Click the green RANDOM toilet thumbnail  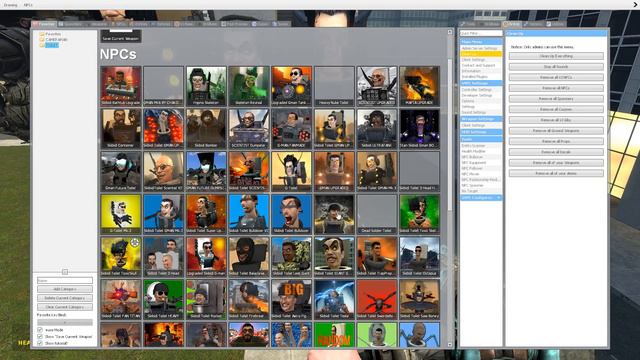334,335
